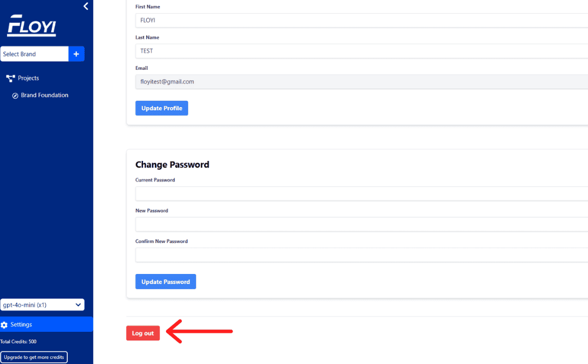Focus the First Name field

[x=361, y=20]
